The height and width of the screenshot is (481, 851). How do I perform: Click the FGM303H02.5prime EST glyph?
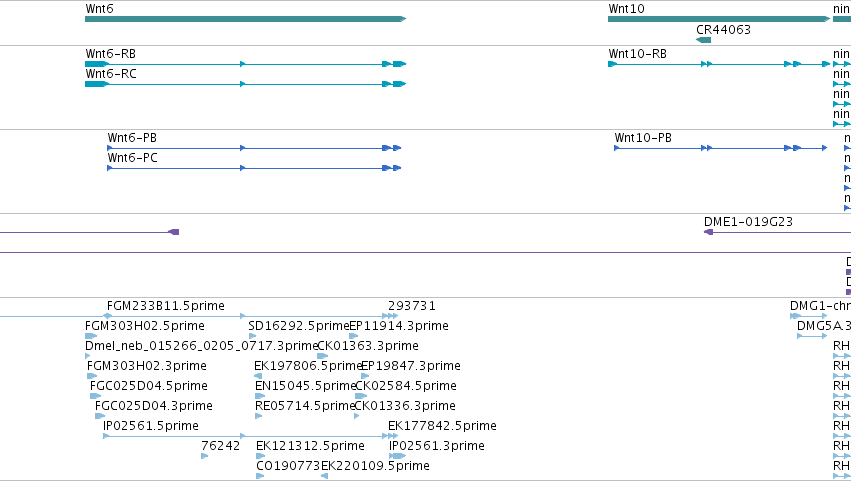(x=91, y=336)
